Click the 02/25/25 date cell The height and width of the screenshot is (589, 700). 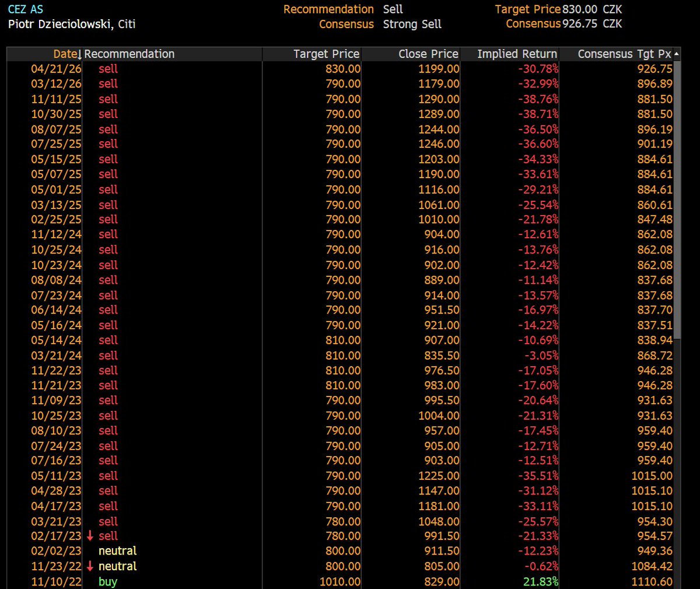pyautogui.click(x=56, y=219)
